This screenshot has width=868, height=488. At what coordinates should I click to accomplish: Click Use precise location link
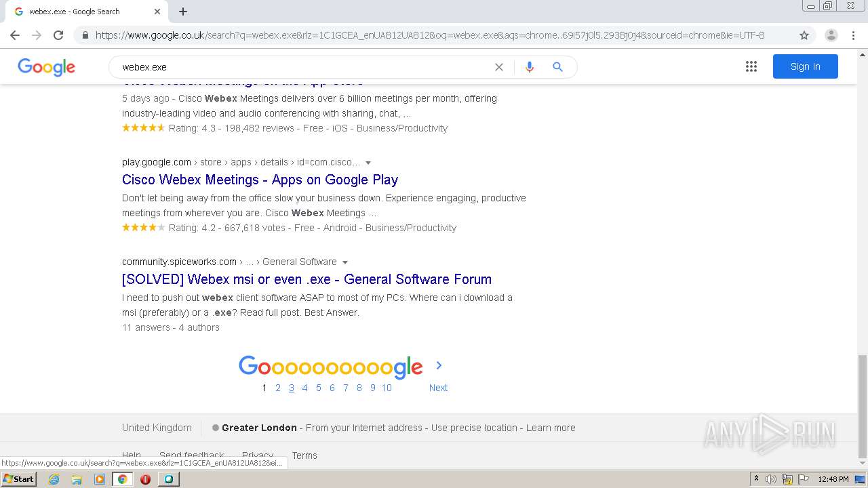(474, 428)
